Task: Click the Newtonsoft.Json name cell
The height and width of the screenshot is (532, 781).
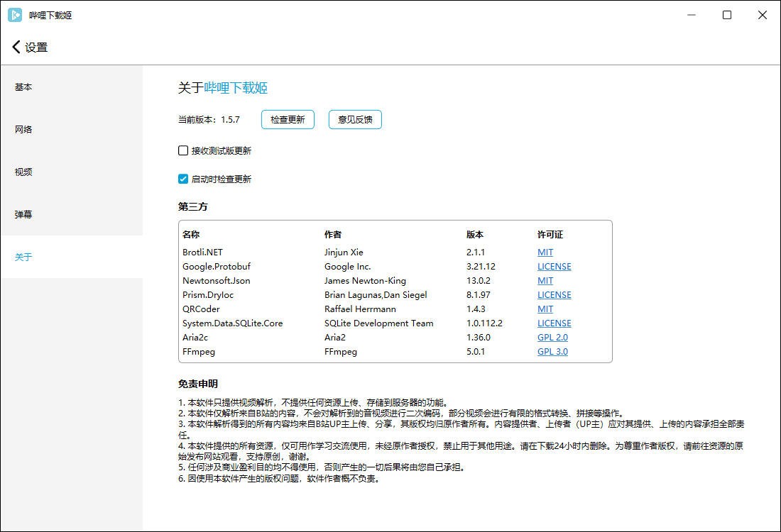Action: [x=216, y=281]
